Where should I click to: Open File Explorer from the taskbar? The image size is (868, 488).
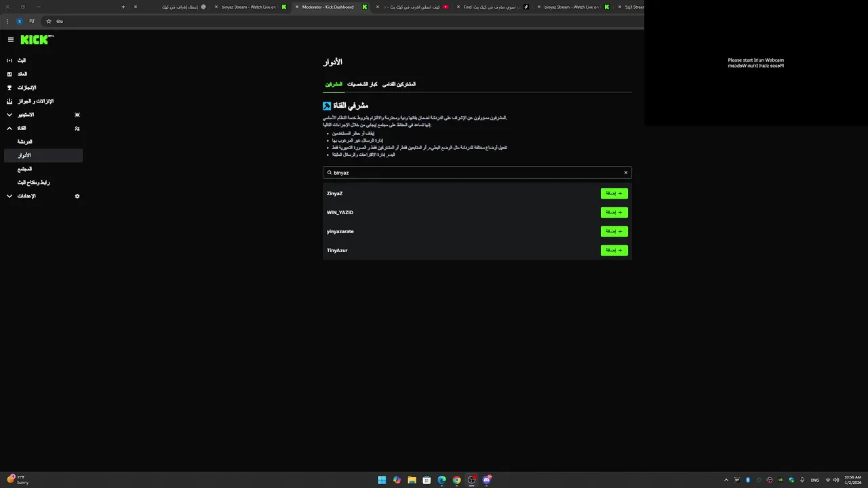click(x=412, y=480)
